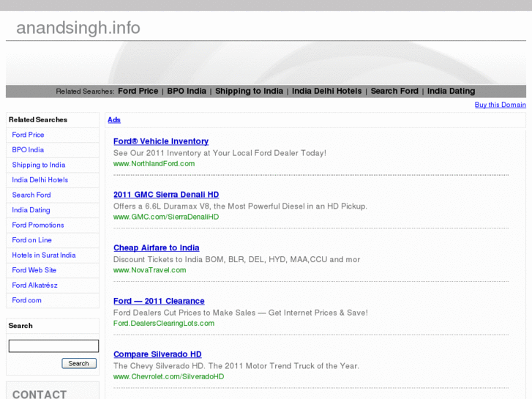The image size is (532, 399).
Task: Click 'India Delhi Hotels' in the top bar
Action: coord(326,91)
